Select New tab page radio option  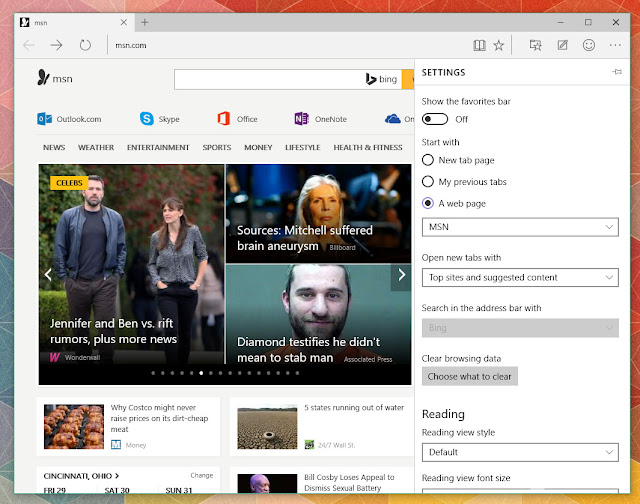coord(428,160)
